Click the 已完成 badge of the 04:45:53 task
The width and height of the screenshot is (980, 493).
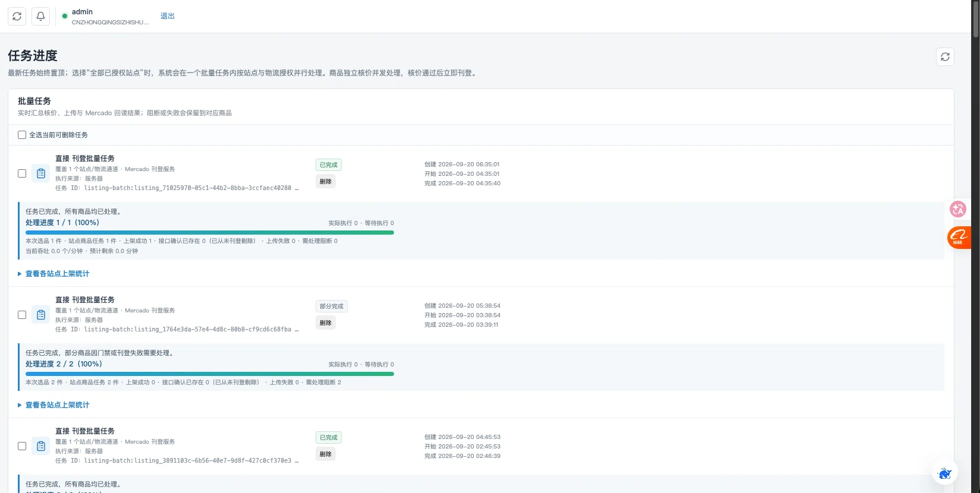tap(329, 438)
